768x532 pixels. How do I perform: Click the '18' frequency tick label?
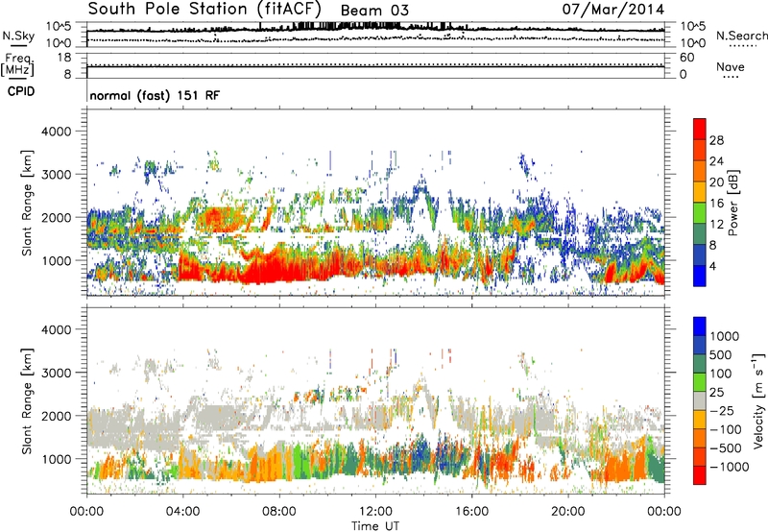click(64, 58)
